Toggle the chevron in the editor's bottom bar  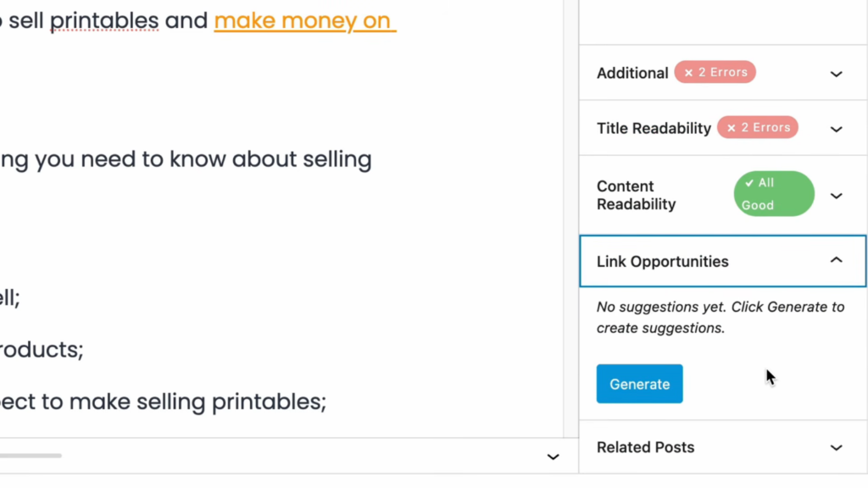(553, 457)
